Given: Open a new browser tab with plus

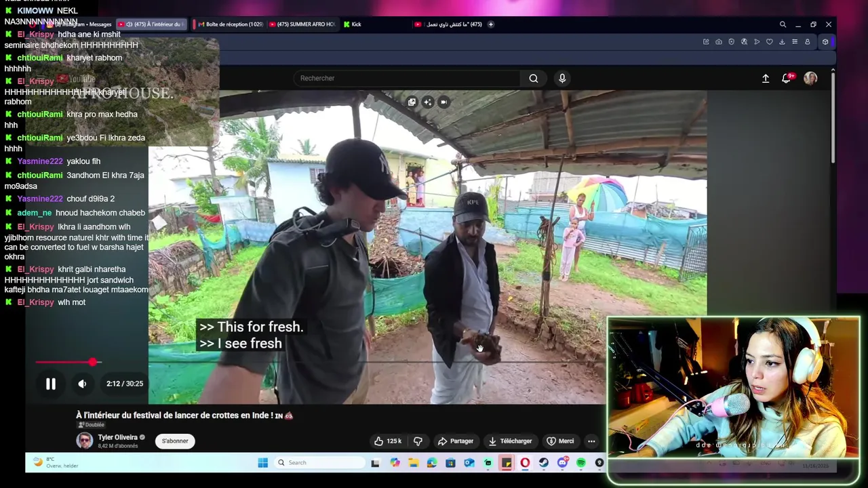Looking at the screenshot, I should [x=491, y=24].
